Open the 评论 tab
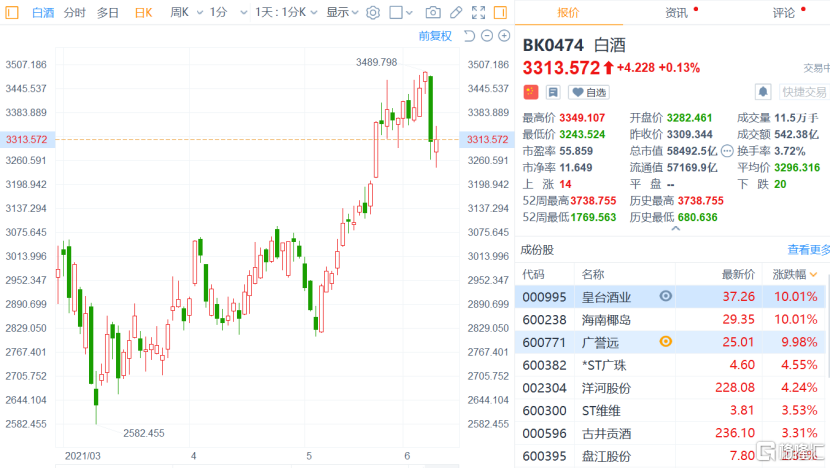Image resolution: width=831 pixels, height=468 pixels. click(784, 13)
